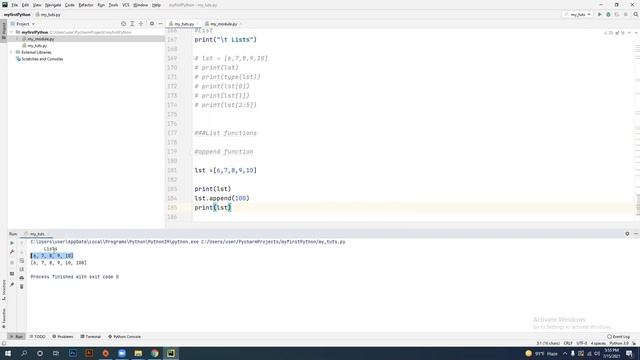Open the Python Console tool window
Image resolution: width=640 pixels, height=360 pixels.
124,336
